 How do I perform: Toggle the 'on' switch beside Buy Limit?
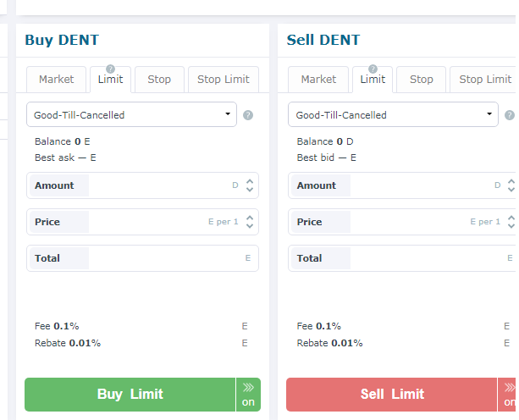pyautogui.click(x=248, y=395)
